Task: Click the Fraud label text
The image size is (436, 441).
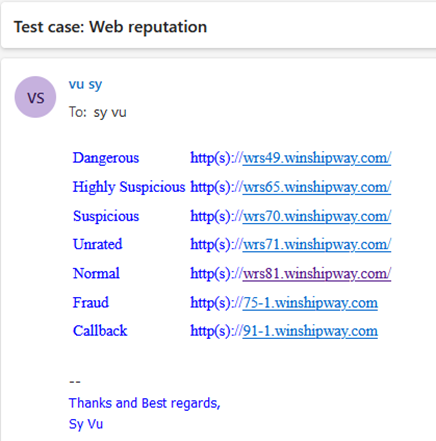Action: pyautogui.click(x=91, y=303)
